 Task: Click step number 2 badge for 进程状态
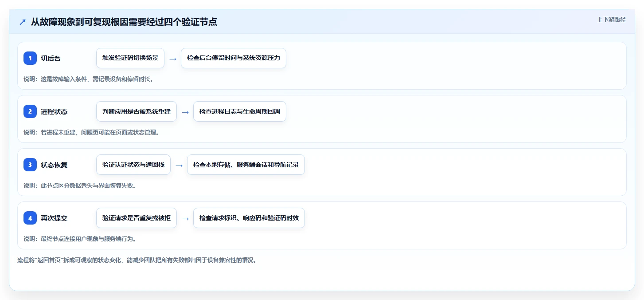(30, 111)
